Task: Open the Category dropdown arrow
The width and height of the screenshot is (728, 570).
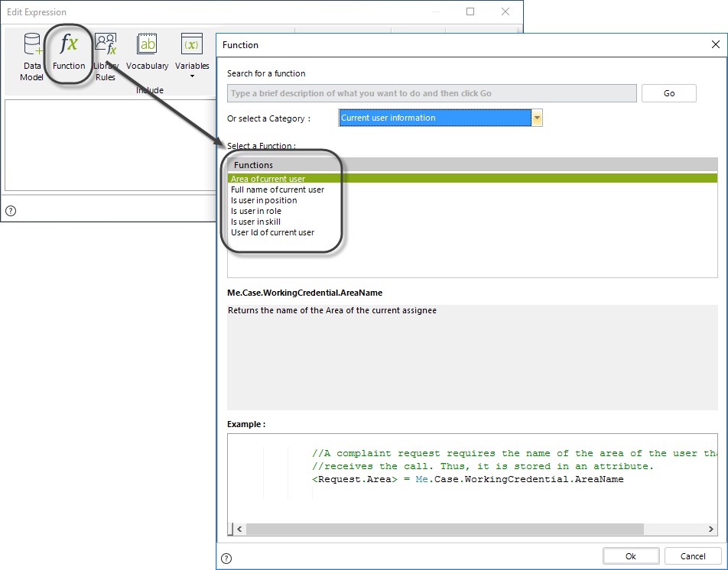Action: pos(537,118)
